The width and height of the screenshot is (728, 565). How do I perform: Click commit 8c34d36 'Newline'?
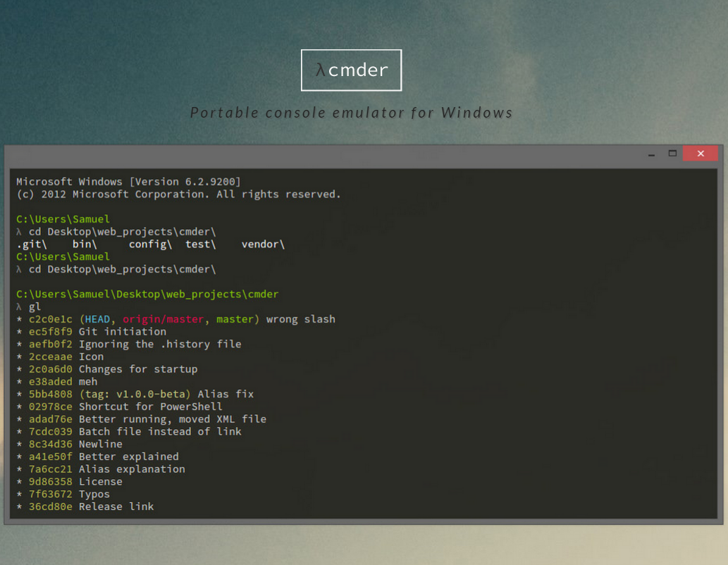(70, 445)
